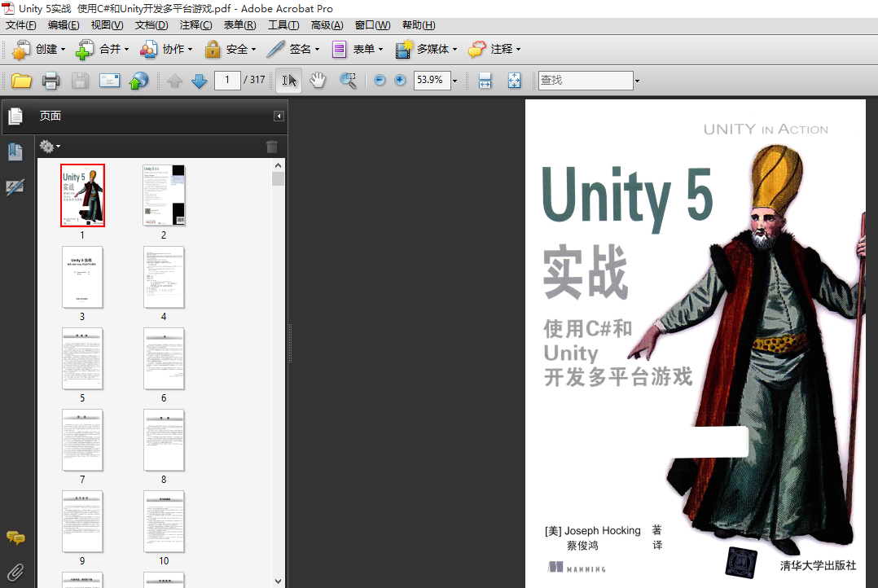Viewport: 878px width, 588px height.
Task: Open the Comments panel icon
Action: pos(15,538)
